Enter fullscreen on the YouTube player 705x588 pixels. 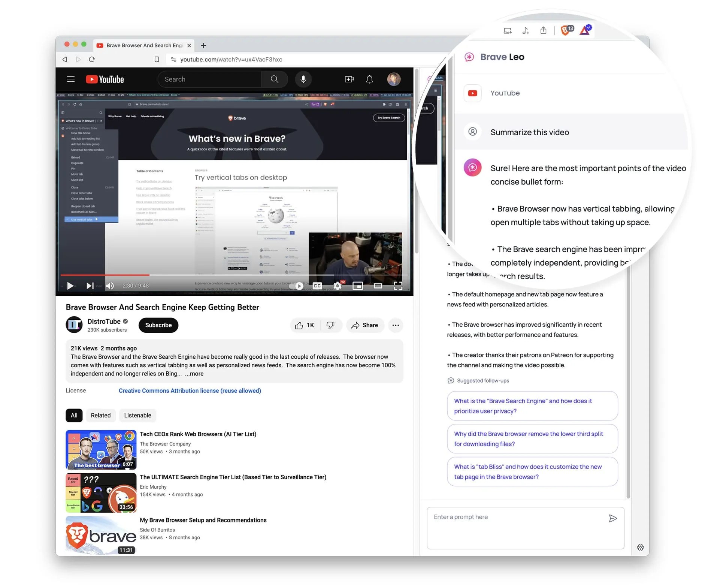[399, 286]
